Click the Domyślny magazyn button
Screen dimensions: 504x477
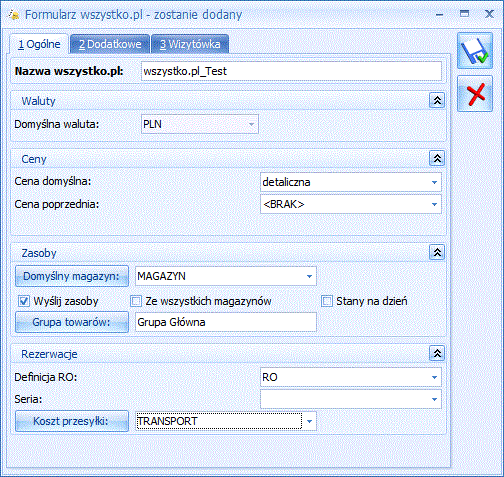pos(72,276)
